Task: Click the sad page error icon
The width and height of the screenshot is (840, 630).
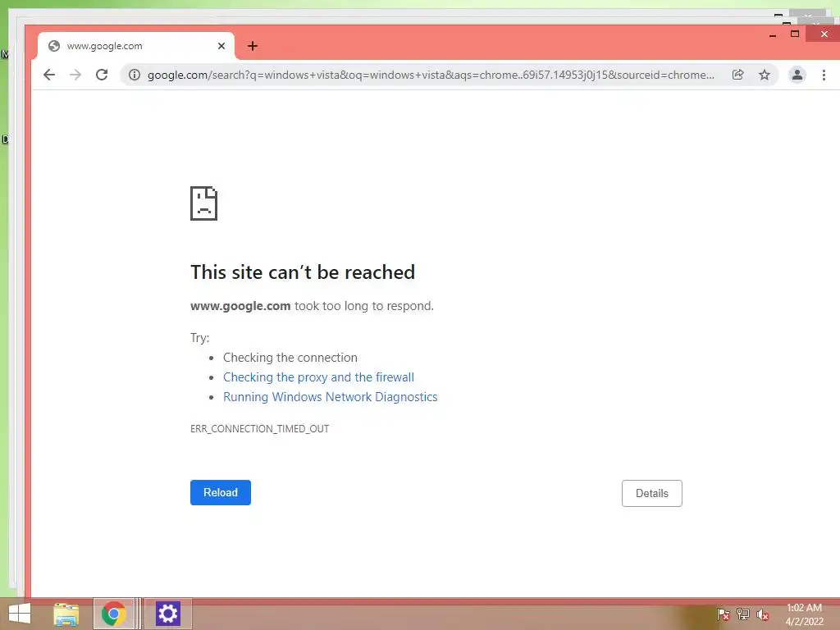Action: click(x=203, y=203)
